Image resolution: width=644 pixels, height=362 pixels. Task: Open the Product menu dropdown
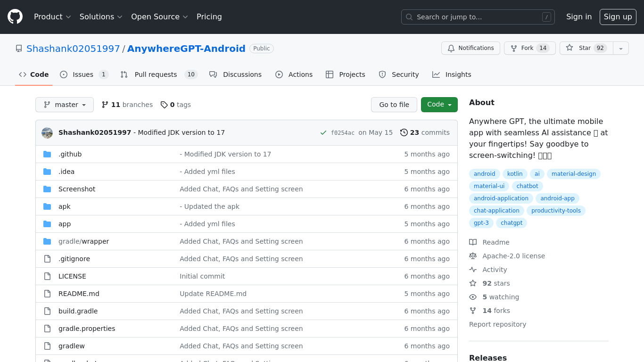click(x=52, y=17)
